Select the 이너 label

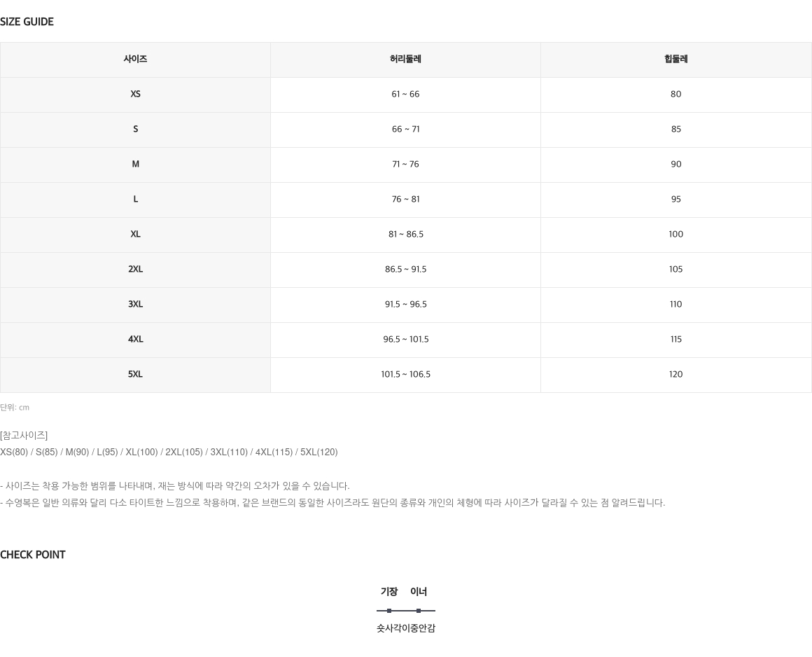(419, 592)
